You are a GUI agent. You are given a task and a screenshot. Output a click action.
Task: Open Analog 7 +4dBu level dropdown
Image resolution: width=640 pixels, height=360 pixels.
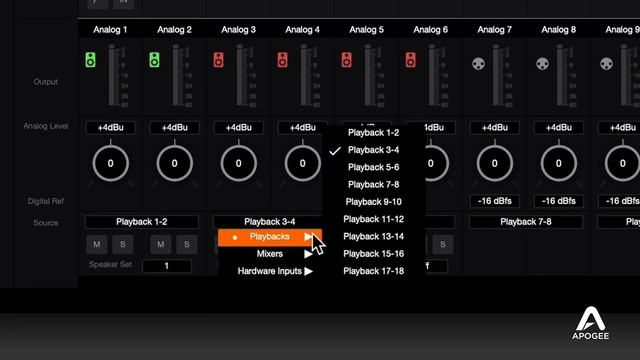tap(495, 128)
